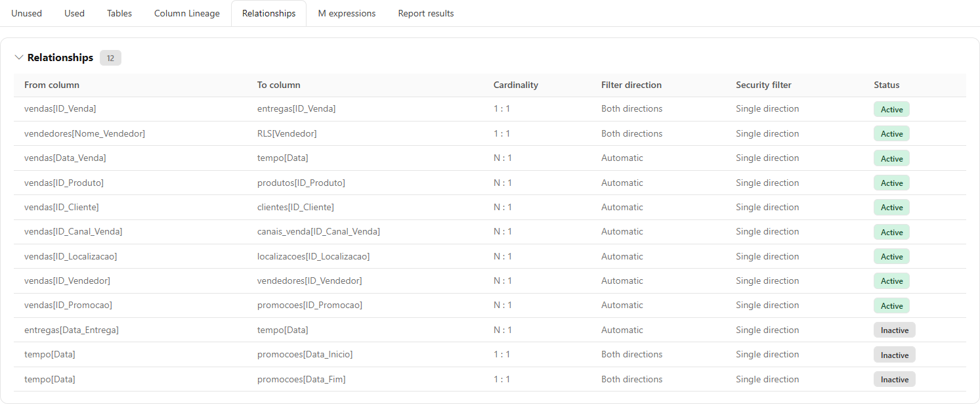The width and height of the screenshot is (980, 404).
Task: Switch to the M expressions tab
Action: click(347, 13)
